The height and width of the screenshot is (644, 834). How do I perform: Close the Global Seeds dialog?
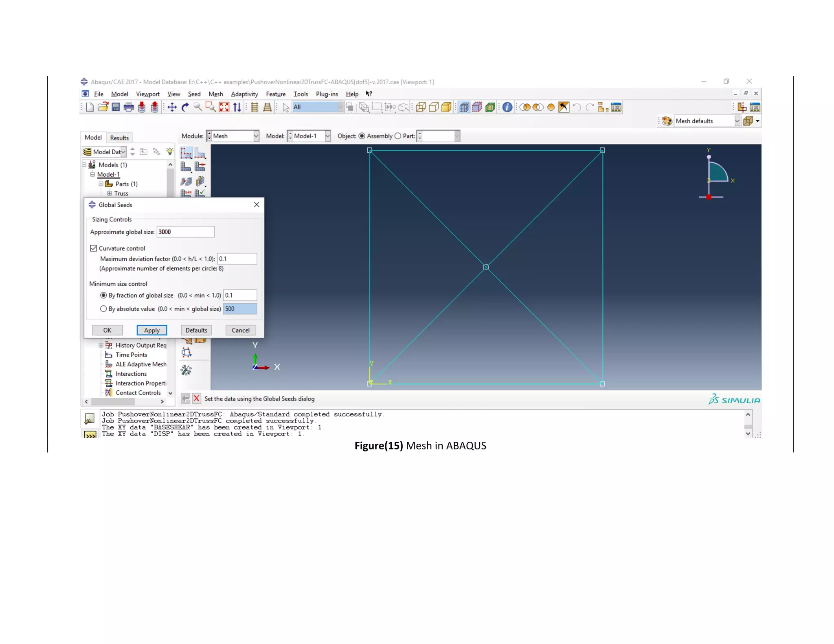pyautogui.click(x=257, y=205)
